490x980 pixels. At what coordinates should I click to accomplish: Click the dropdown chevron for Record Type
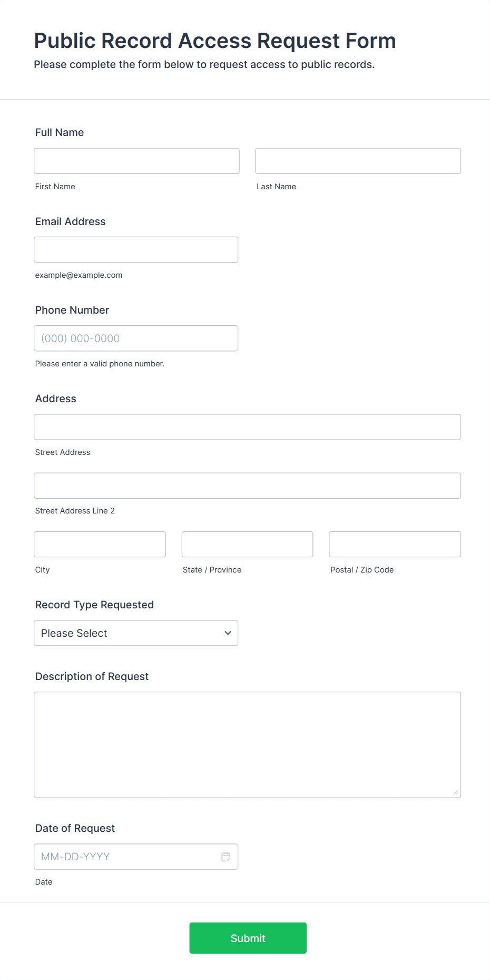coord(227,633)
